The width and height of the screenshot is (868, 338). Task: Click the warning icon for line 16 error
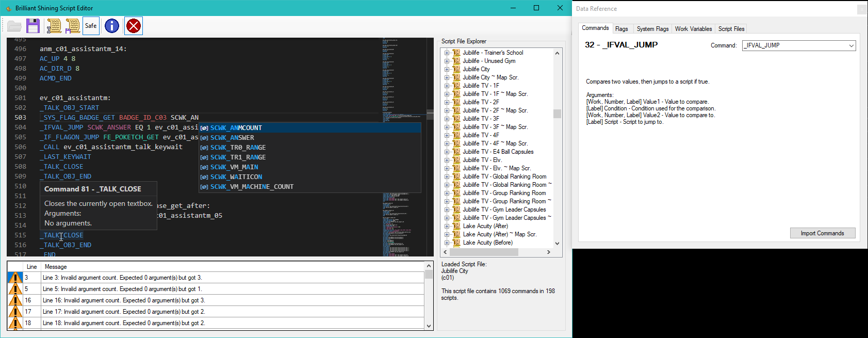(x=15, y=300)
